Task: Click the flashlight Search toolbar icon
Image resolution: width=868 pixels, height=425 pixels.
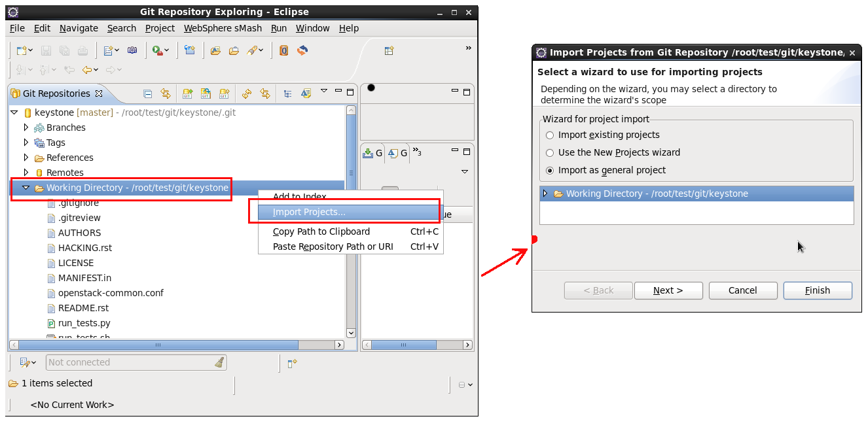Action: pos(252,50)
